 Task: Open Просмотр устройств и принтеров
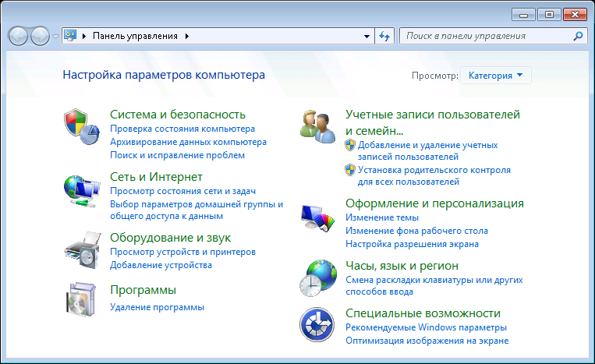pyautogui.click(x=183, y=252)
